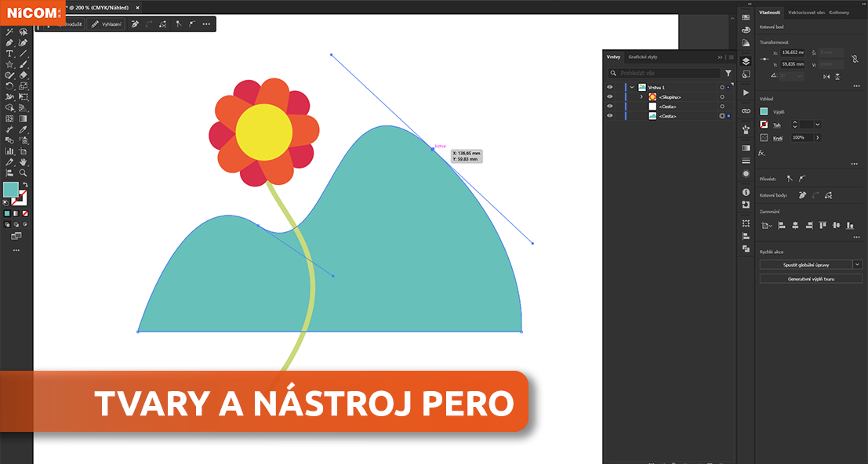The width and height of the screenshot is (868, 464).
Task: Select the Zoom tool magnifier
Action: (24, 172)
